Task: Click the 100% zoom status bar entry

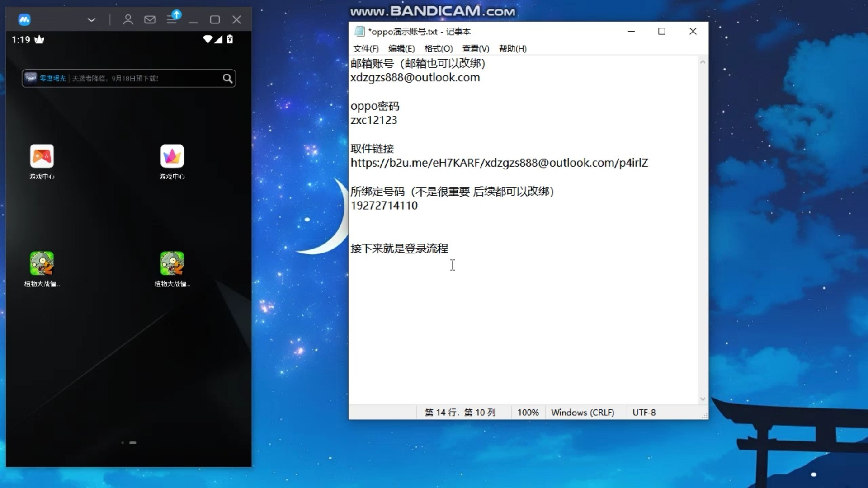Action: pyautogui.click(x=528, y=413)
